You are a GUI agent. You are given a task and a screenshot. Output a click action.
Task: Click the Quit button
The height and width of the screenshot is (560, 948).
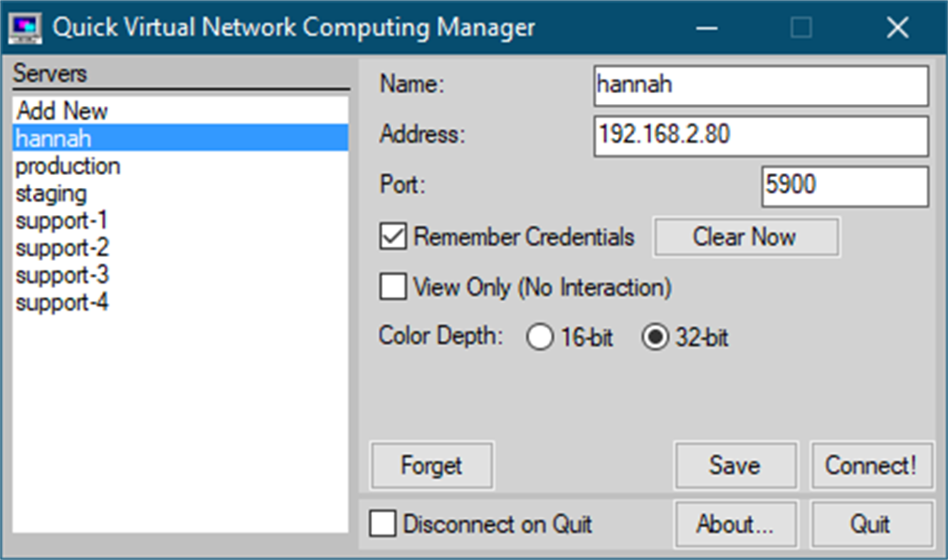[x=870, y=524]
